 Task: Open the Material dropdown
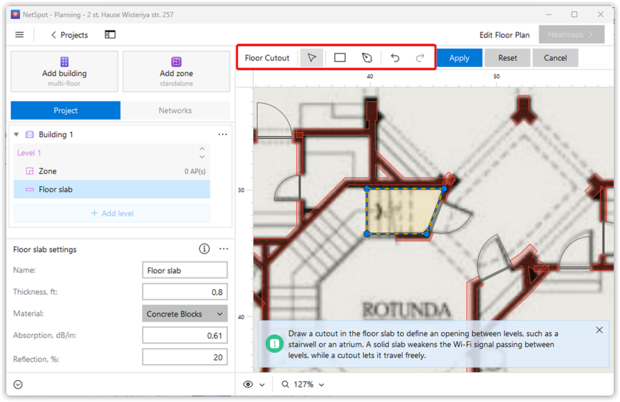185,314
